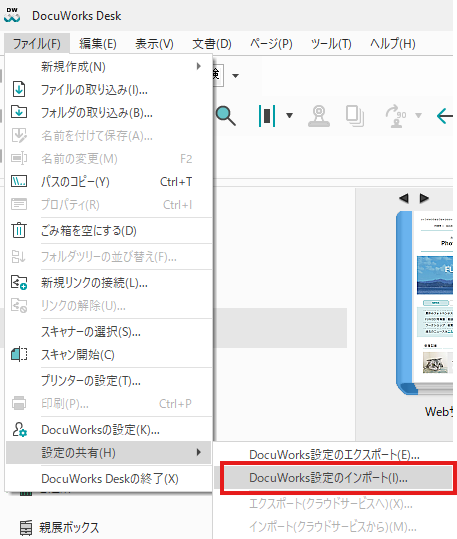Click the new link connection icon
Image resolution: width=457 pixels, height=539 pixels.
coord(19,282)
